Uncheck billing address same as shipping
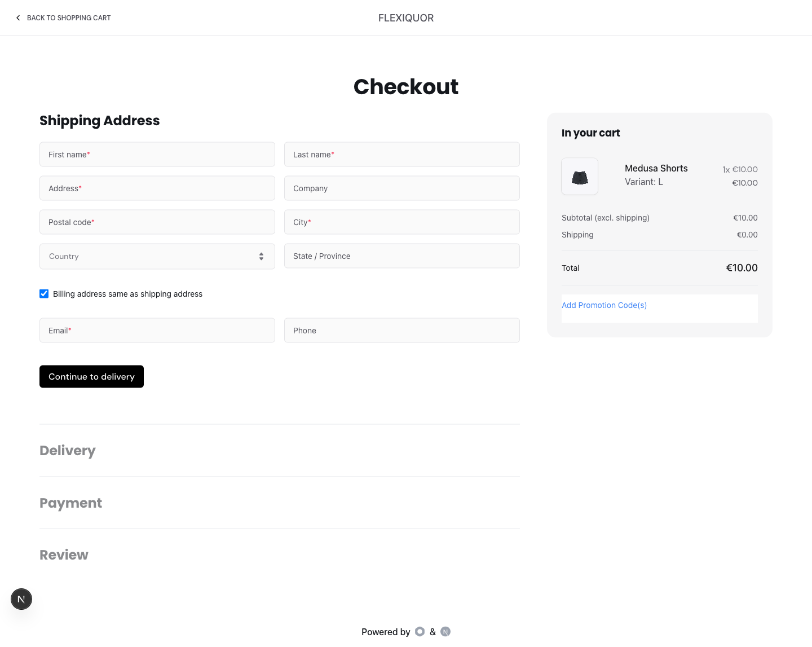Image resolution: width=812 pixels, height=647 pixels. click(x=44, y=294)
